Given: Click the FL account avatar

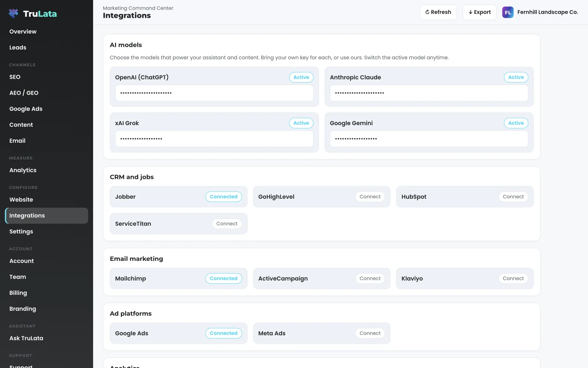Looking at the screenshot, I should click(508, 12).
